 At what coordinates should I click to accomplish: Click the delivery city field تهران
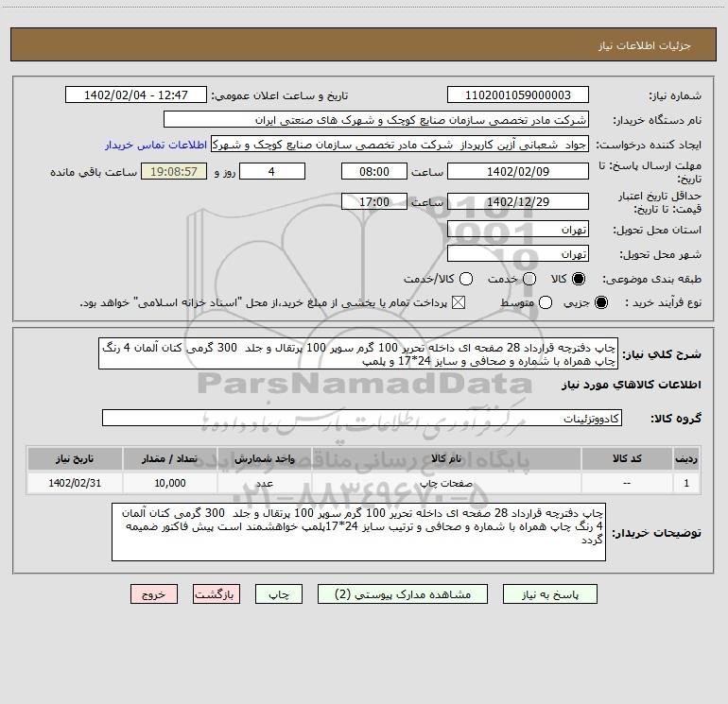coord(518,254)
